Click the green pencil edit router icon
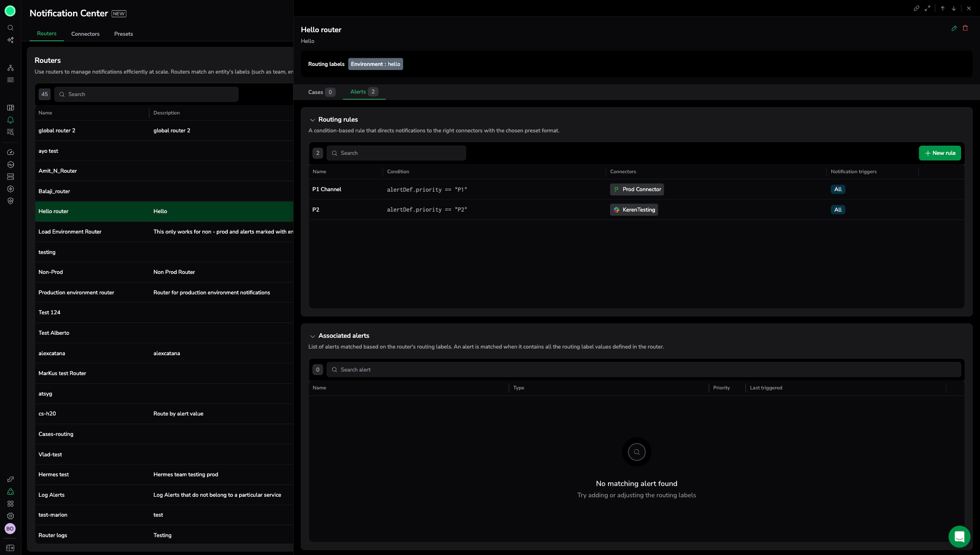Image resolution: width=980 pixels, height=555 pixels. click(x=954, y=29)
